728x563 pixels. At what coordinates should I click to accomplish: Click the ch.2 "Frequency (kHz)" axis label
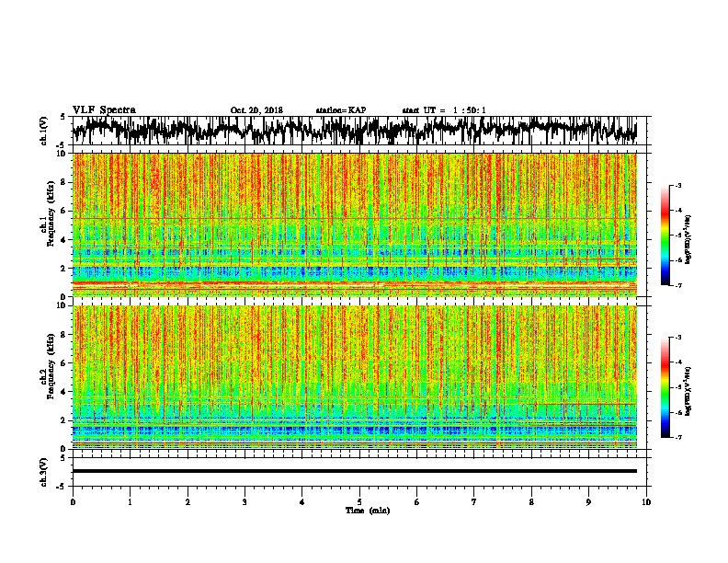tap(51, 366)
